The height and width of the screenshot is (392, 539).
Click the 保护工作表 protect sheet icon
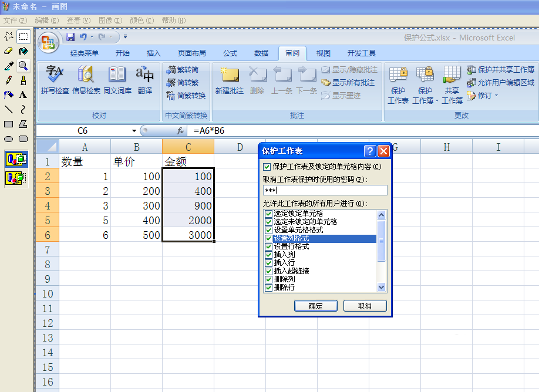point(398,85)
